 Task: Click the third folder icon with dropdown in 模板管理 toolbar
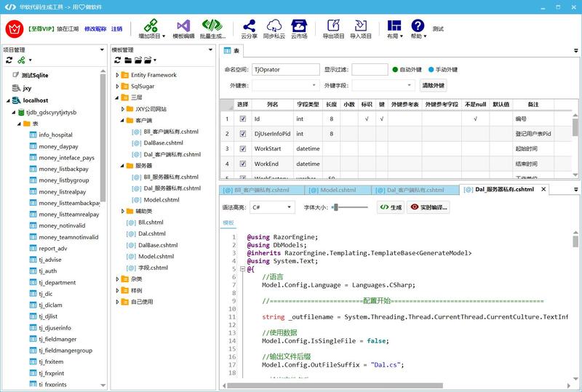[148, 60]
